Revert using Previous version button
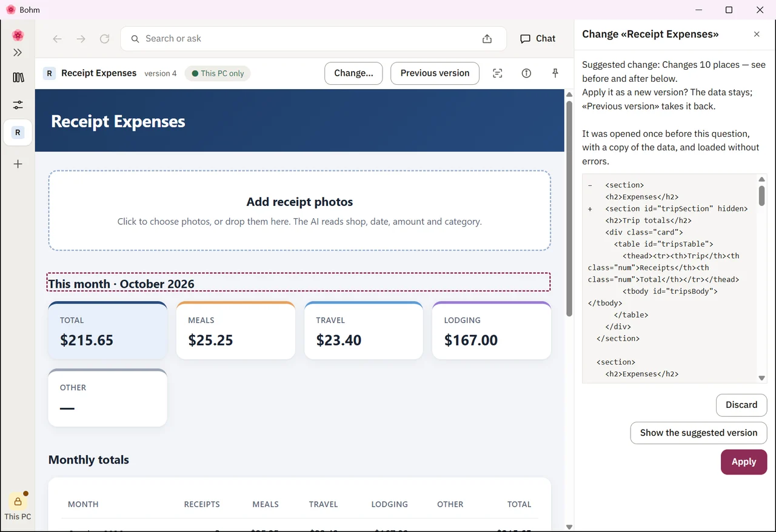 point(435,73)
